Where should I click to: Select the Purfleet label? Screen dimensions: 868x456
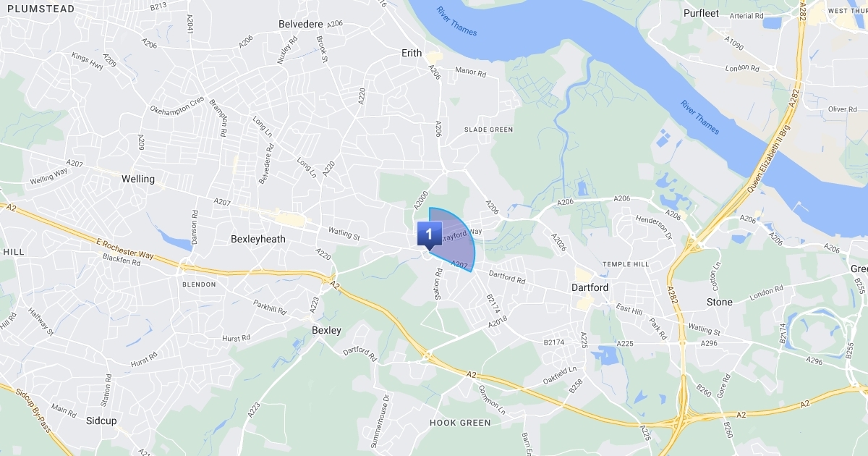coord(702,13)
